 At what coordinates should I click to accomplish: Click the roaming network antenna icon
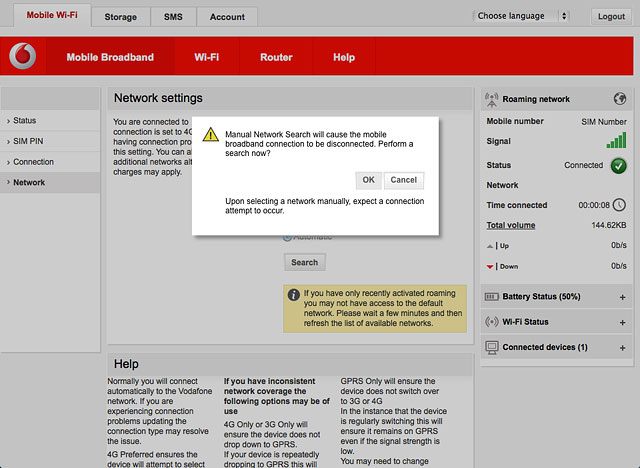point(491,99)
